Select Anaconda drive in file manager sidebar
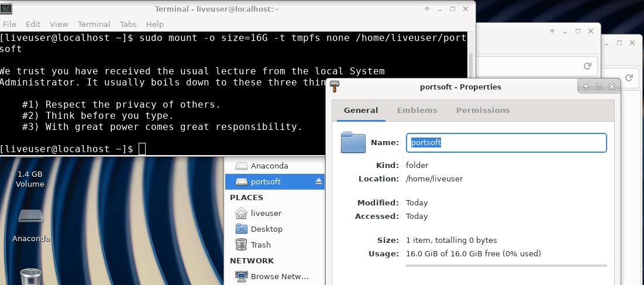This screenshot has height=285, width=644. point(275,166)
